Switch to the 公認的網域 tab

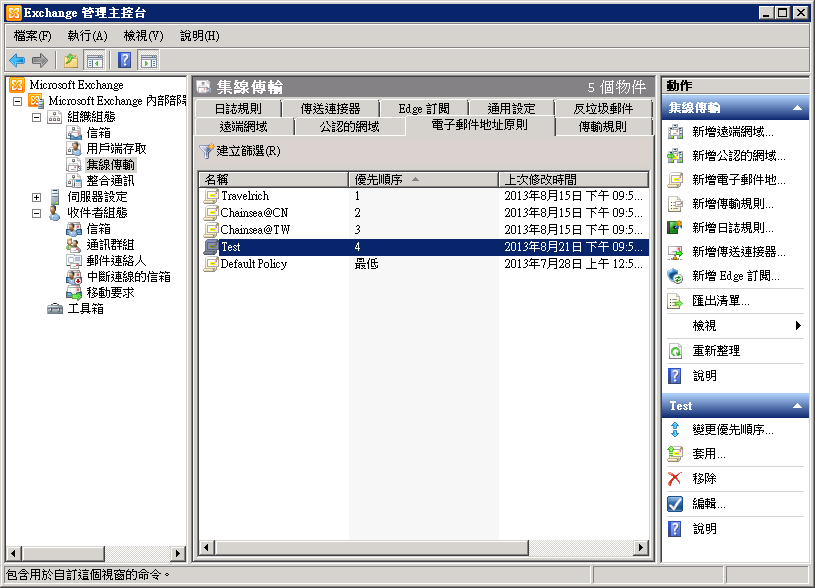coord(350,126)
